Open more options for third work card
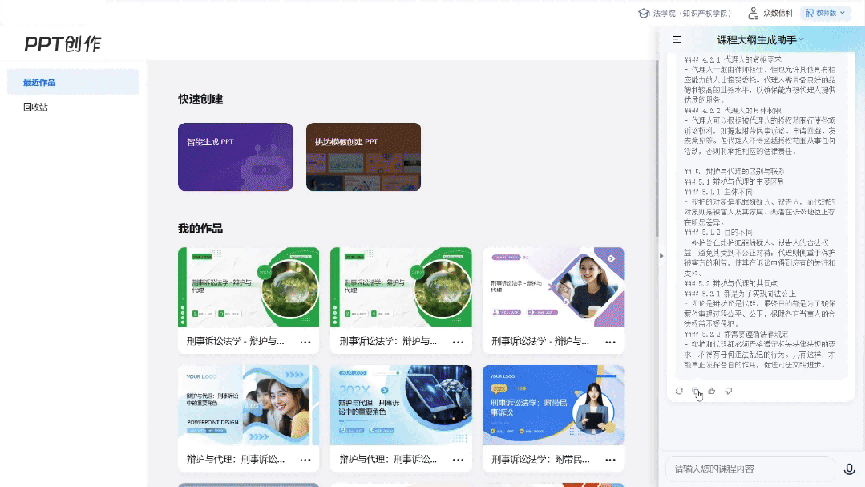 click(x=611, y=342)
